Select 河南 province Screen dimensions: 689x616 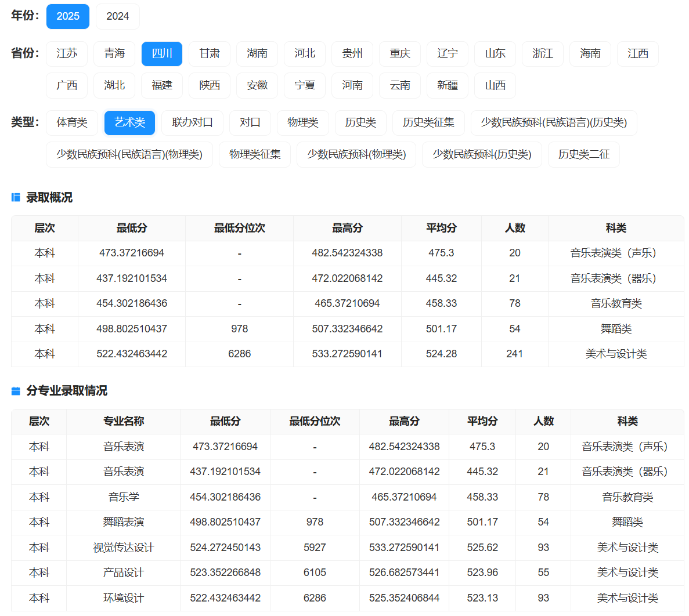point(352,85)
